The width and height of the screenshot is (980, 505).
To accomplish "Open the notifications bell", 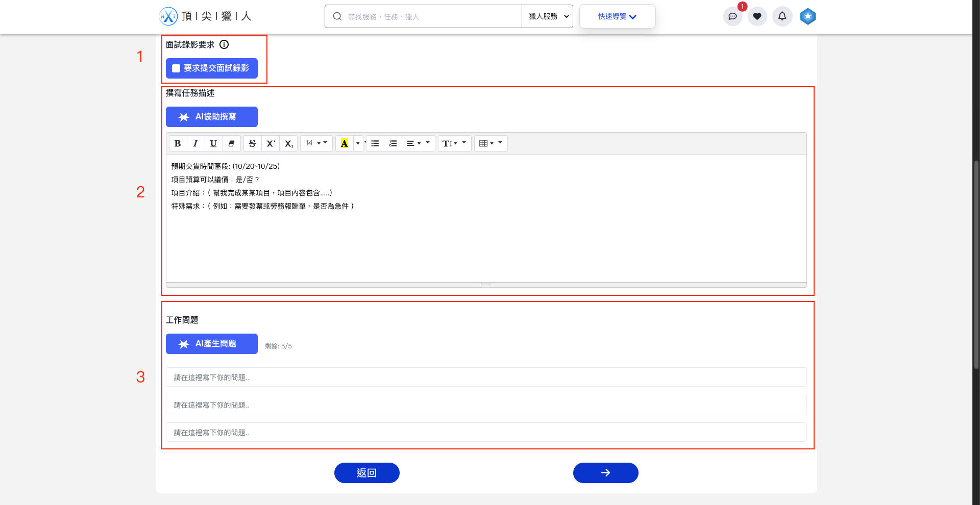I will tap(782, 16).
